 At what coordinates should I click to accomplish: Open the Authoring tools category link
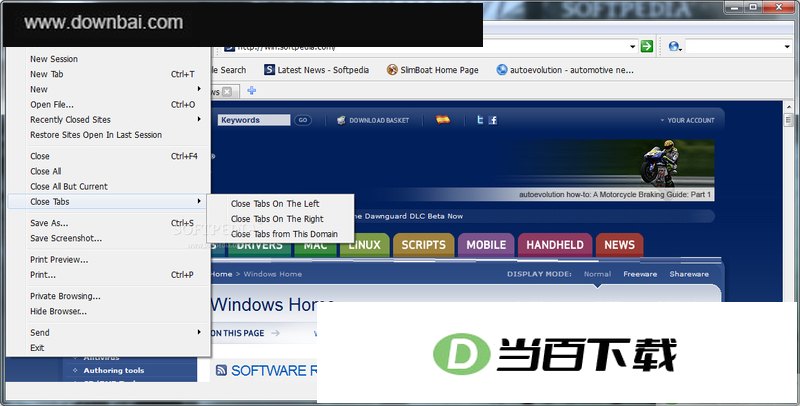pos(114,370)
